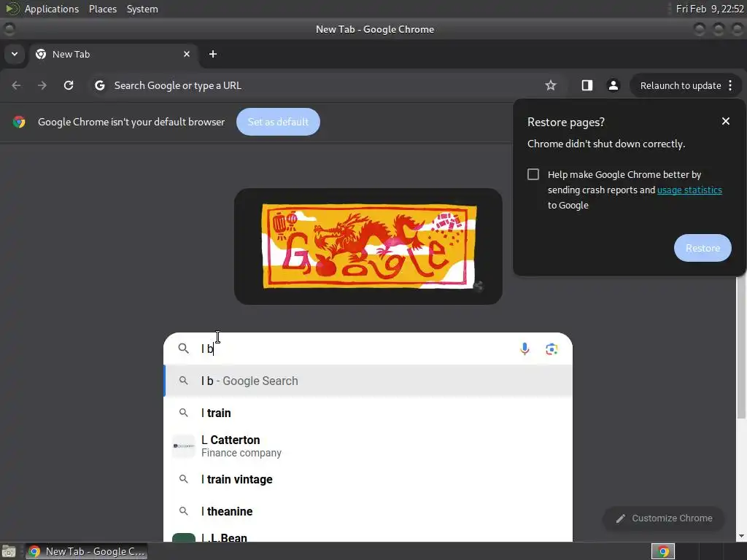Click the Restore button
The height and width of the screenshot is (560, 747).
[x=703, y=248]
